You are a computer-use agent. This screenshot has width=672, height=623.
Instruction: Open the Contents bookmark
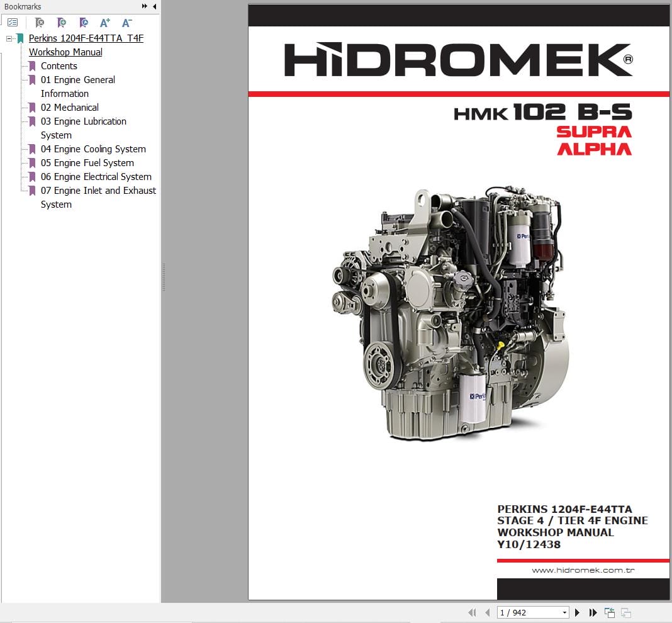click(59, 65)
